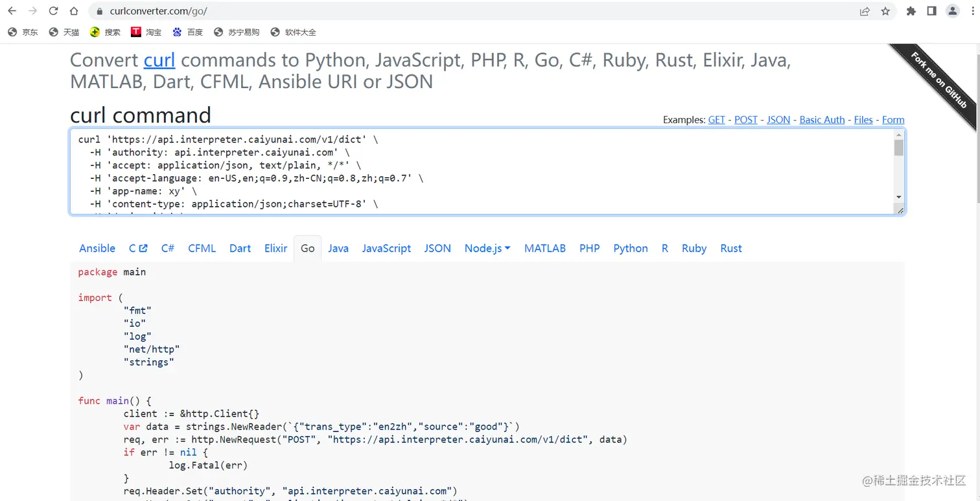Toggle the browser side panel icon
The height and width of the screenshot is (501, 980).
tap(931, 11)
